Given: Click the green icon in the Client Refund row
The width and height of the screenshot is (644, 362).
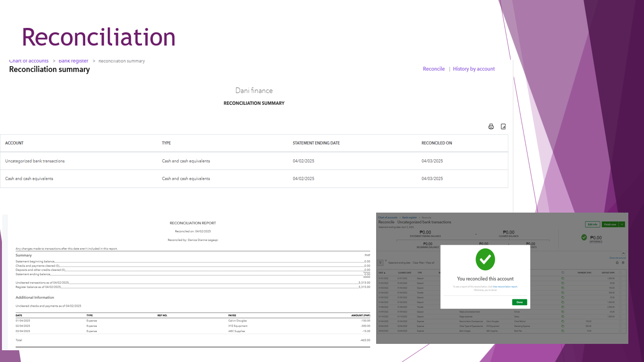Looking at the screenshot, I should (563, 321).
